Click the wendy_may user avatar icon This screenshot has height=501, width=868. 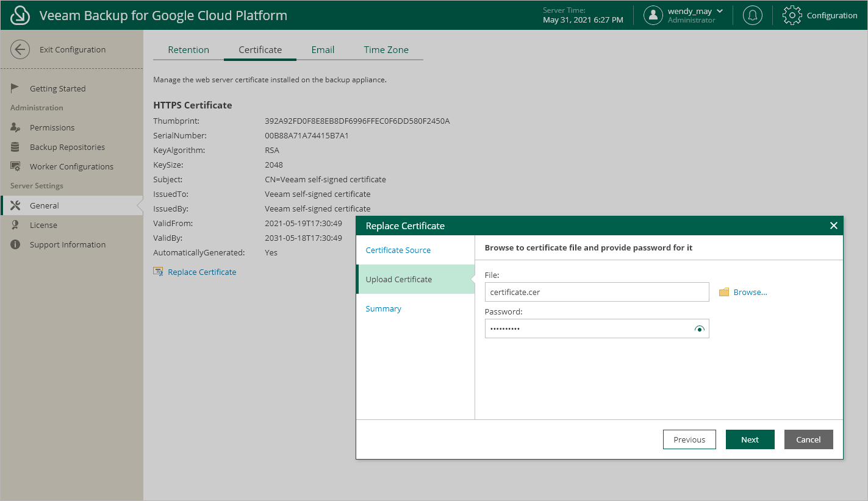pyautogui.click(x=653, y=15)
